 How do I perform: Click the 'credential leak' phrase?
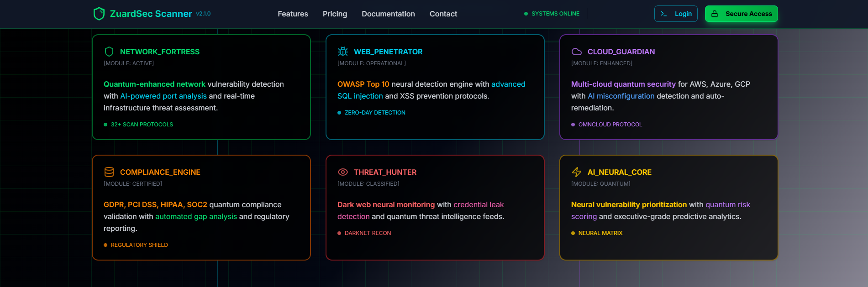pyautogui.click(x=479, y=204)
